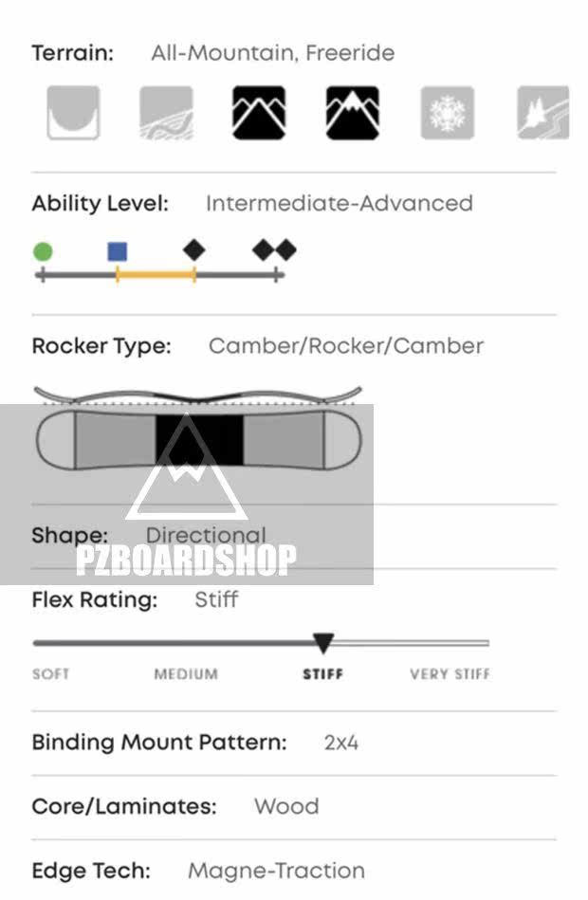The width and height of the screenshot is (588, 900).
Task: Click the SOFT flex label
Action: (51, 674)
